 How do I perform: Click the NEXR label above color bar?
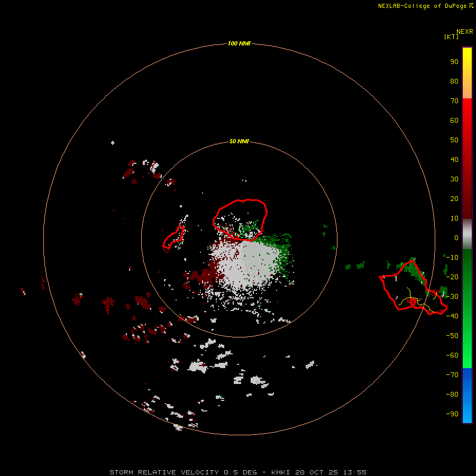point(465,32)
